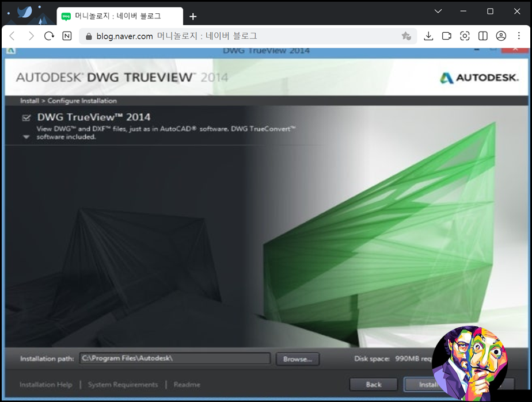This screenshot has width=532, height=402.
Task: Open the browser three-dot menu
Action: click(519, 36)
